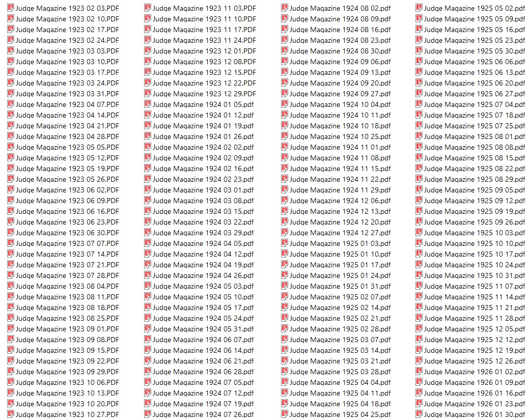
Task: Click PDF icon of Judge Magazine 1925 07 04
Action: (x=419, y=104)
